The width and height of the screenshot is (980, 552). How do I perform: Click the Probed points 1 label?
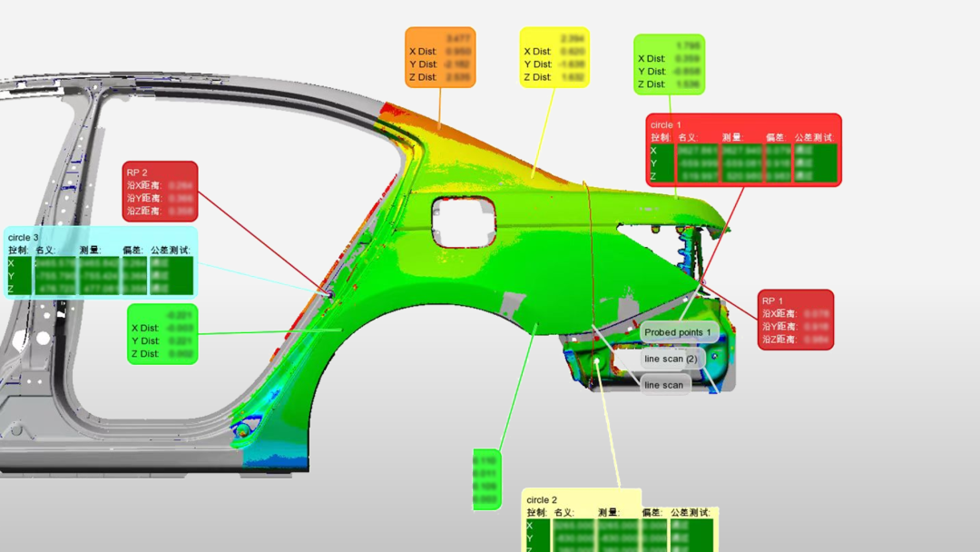(678, 332)
